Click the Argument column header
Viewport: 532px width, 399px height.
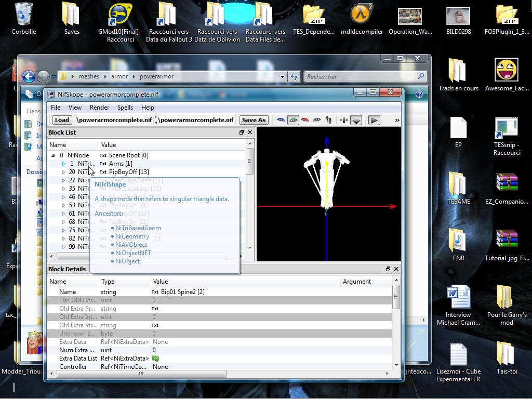pos(356,282)
